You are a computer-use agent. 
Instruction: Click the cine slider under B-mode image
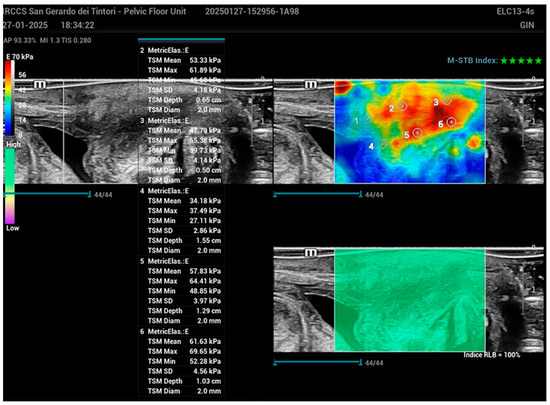pos(47,194)
